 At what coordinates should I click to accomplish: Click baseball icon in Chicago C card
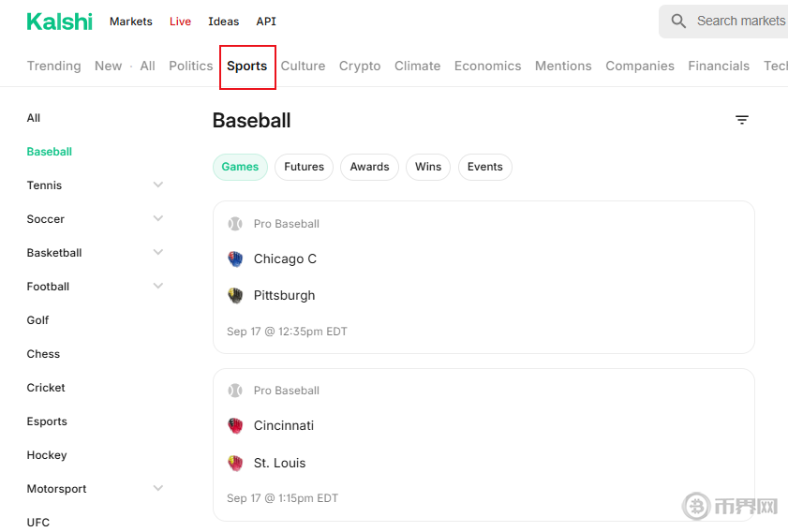tap(235, 224)
